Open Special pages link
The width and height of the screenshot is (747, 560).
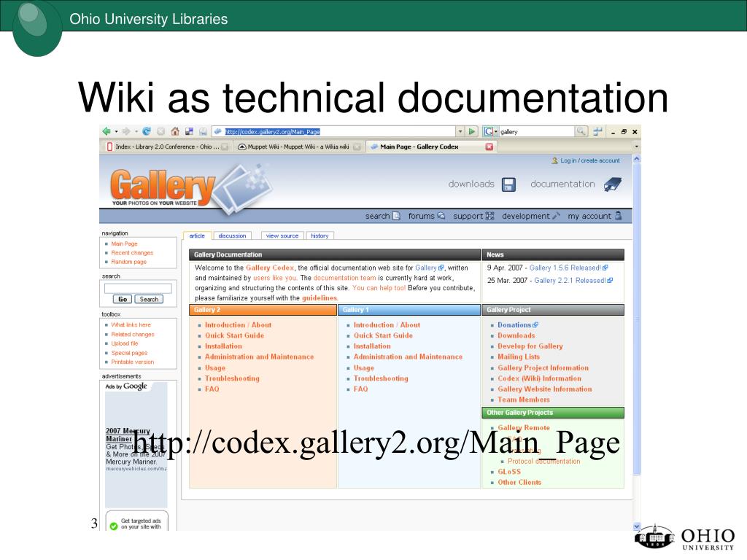click(x=129, y=353)
